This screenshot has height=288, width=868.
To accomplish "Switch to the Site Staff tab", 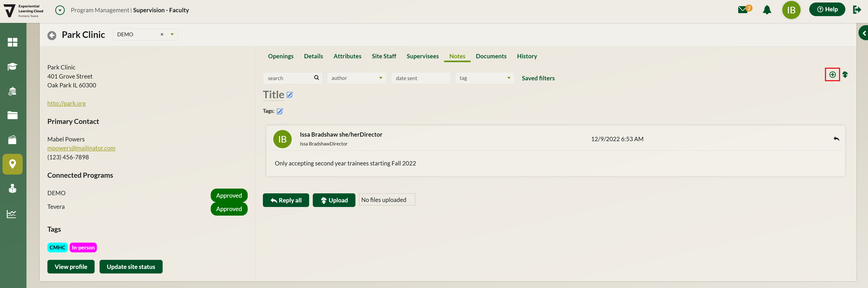I will point(384,56).
